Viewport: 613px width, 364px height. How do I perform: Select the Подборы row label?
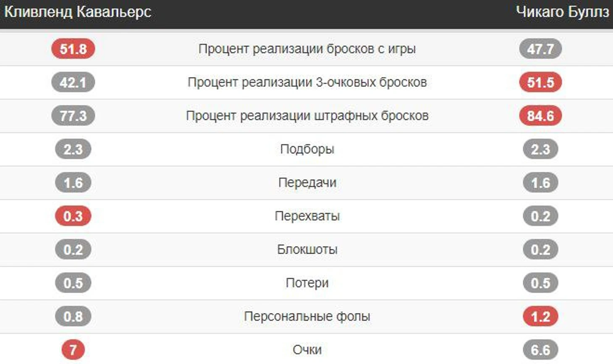[x=307, y=149]
